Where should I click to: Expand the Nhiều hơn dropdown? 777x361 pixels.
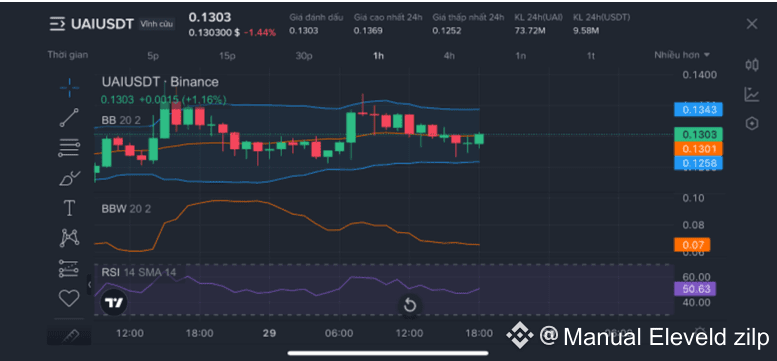682,54
